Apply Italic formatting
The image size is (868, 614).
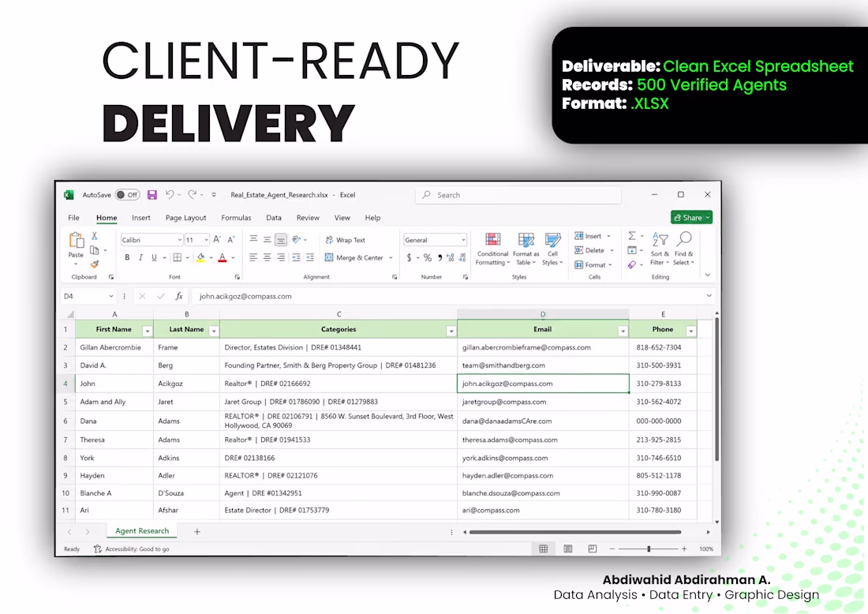pyautogui.click(x=140, y=257)
